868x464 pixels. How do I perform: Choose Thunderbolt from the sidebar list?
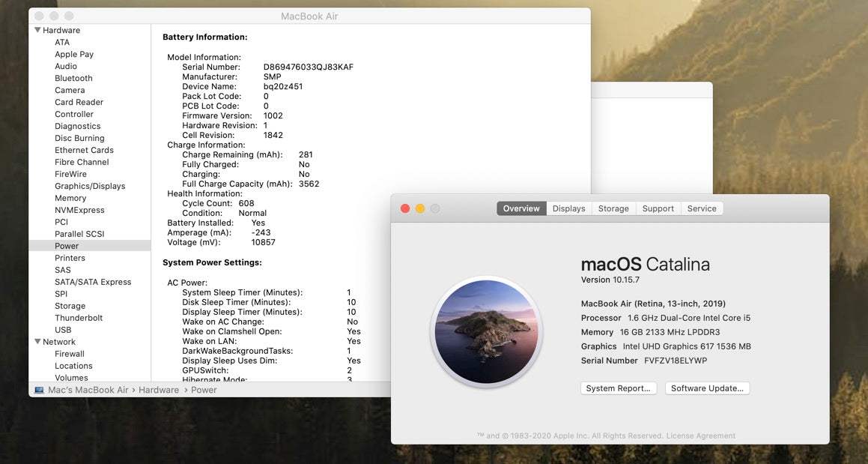(x=79, y=318)
